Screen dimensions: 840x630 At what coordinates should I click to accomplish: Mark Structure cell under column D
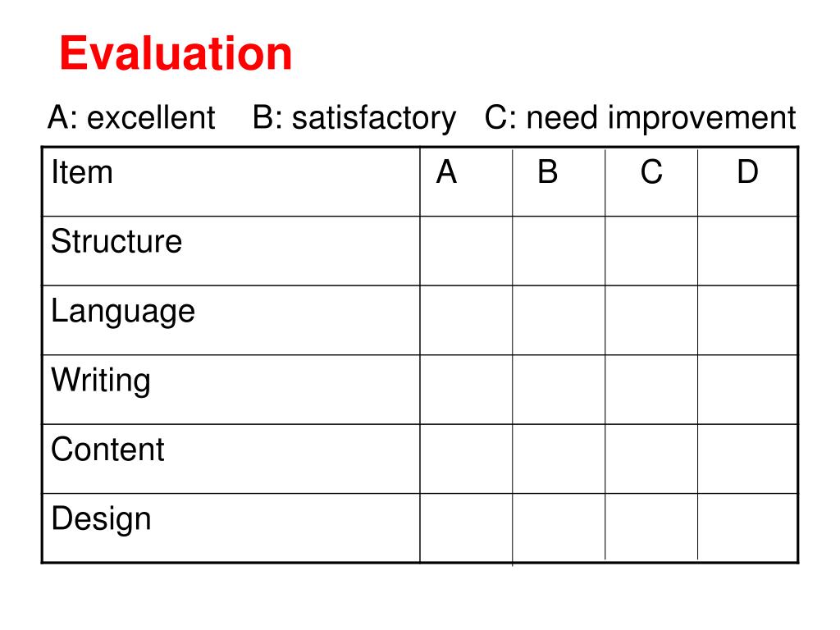pos(748,251)
